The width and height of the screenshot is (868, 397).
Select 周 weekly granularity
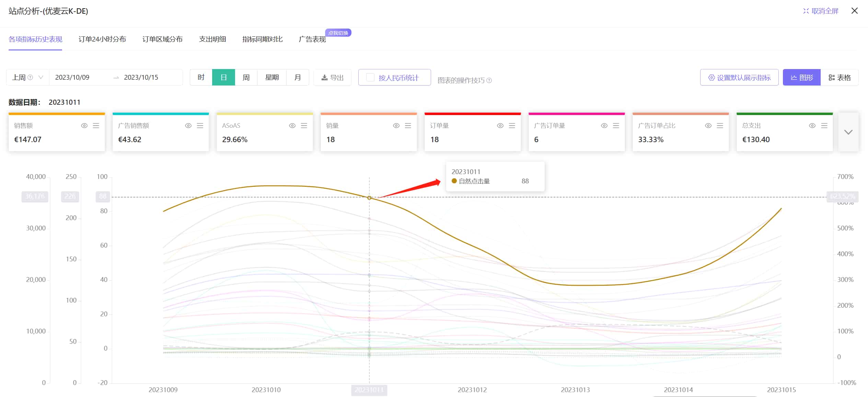pyautogui.click(x=246, y=77)
